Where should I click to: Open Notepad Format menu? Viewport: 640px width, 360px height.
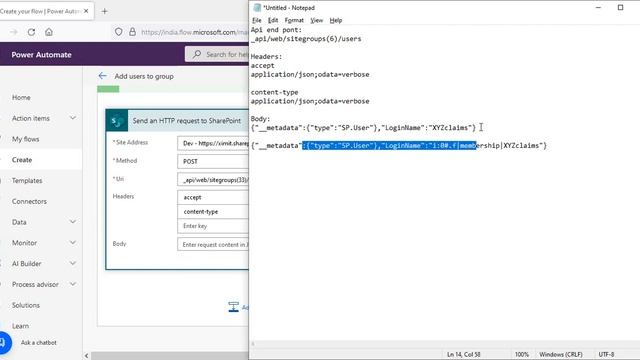[294, 20]
